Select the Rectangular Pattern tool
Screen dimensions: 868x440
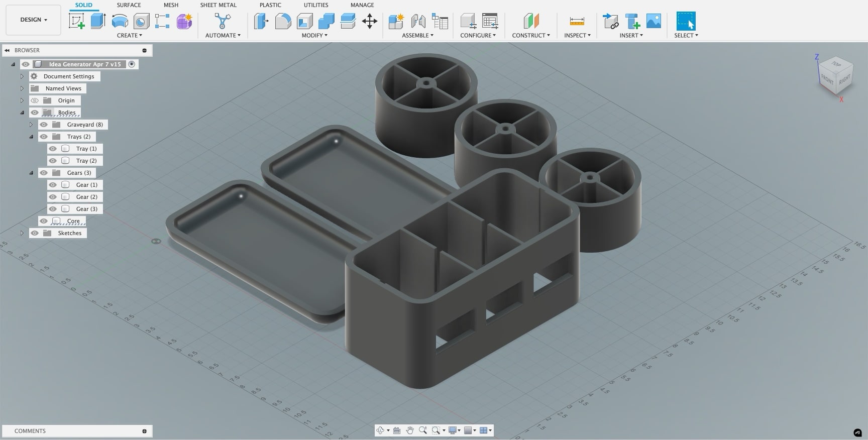(x=162, y=21)
